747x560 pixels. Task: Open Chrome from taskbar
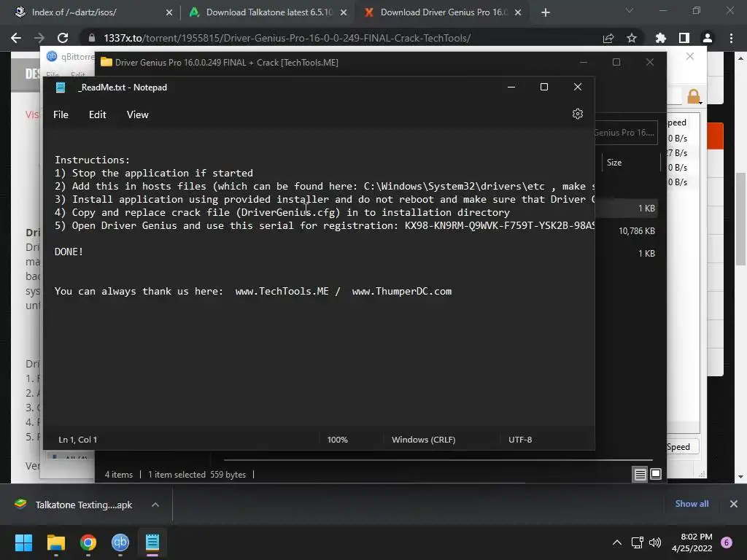tap(88, 542)
